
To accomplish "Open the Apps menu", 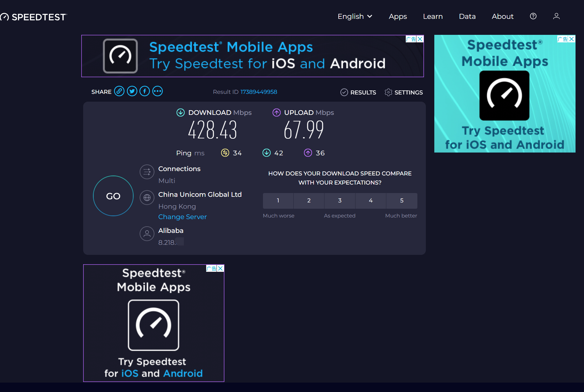I will [x=398, y=16].
